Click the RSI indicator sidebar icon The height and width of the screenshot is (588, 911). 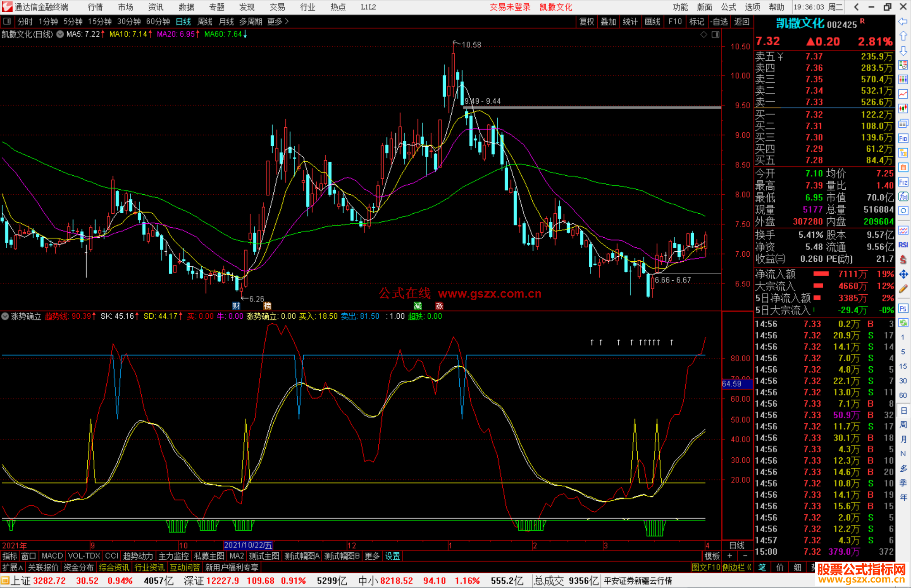(x=903, y=245)
